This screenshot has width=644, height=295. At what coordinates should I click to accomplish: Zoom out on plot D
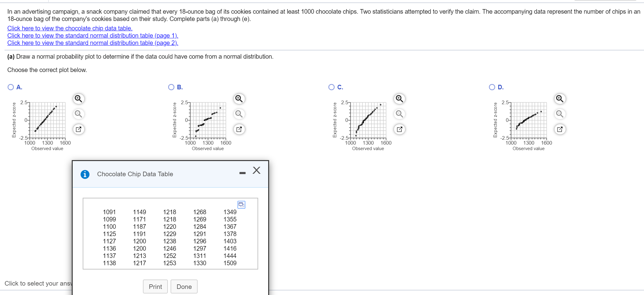pyautogui.click(x=560, y=114)
